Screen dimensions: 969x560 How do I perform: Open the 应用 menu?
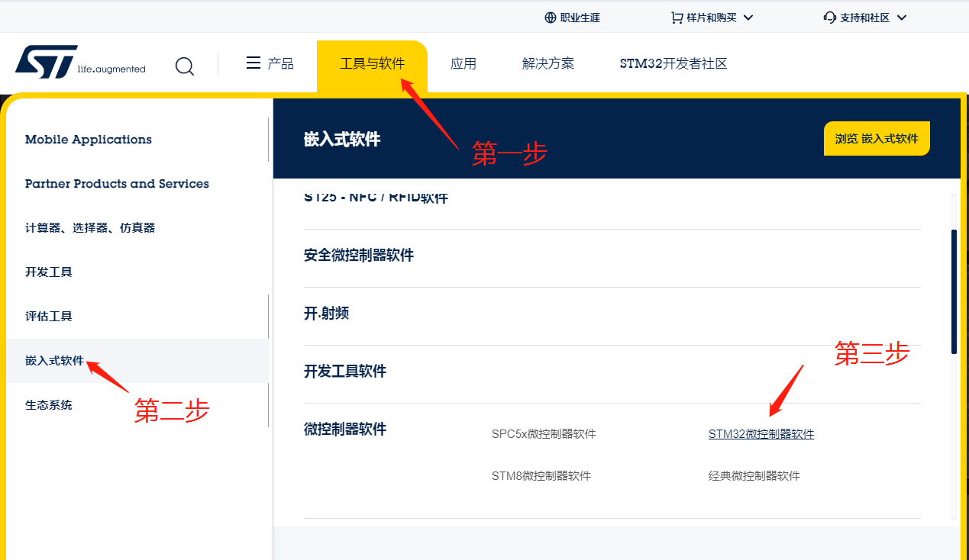[x=464, y=63]
